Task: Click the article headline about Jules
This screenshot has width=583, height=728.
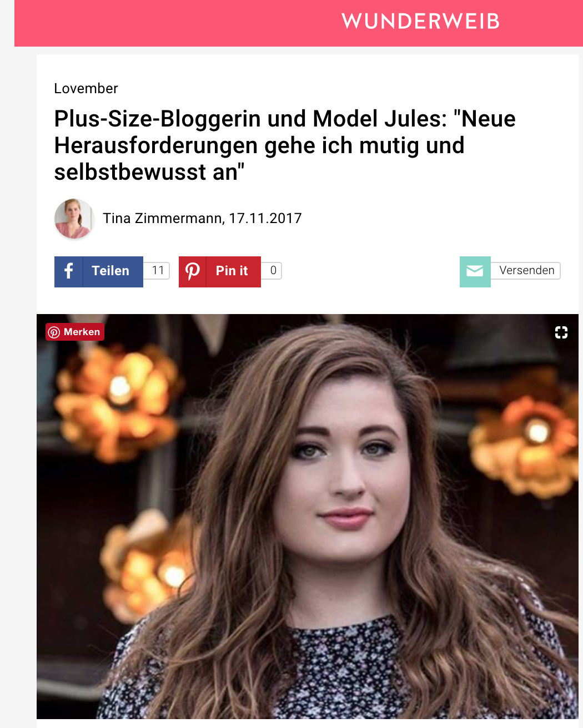Action: click(x=285, y=145)
